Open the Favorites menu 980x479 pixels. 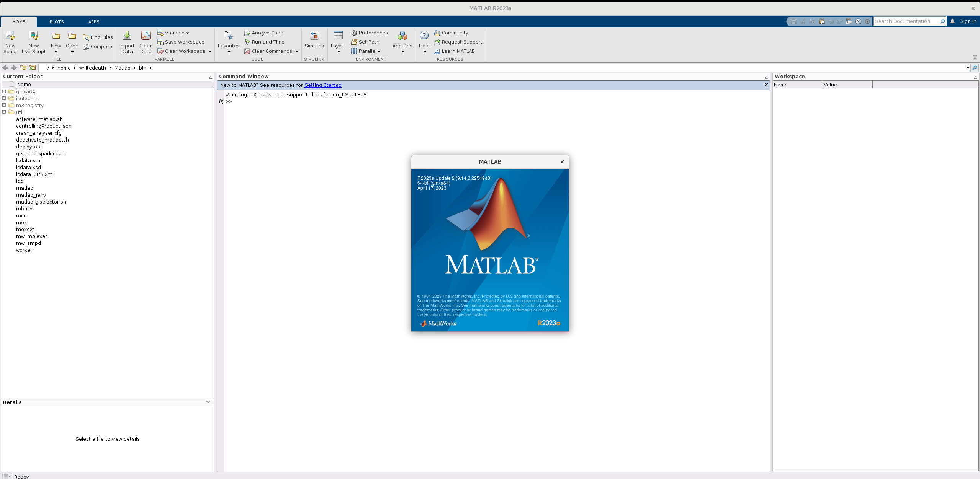(229, 42)
